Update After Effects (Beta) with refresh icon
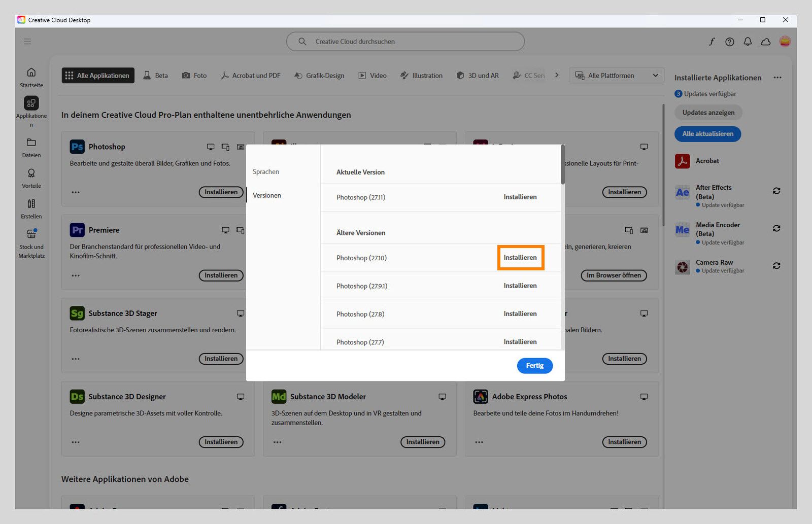812x524 pixels. coord(776,191)
